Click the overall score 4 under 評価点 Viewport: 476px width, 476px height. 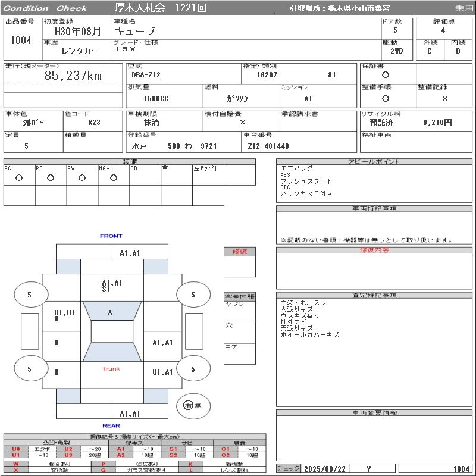tap(443, 30)
